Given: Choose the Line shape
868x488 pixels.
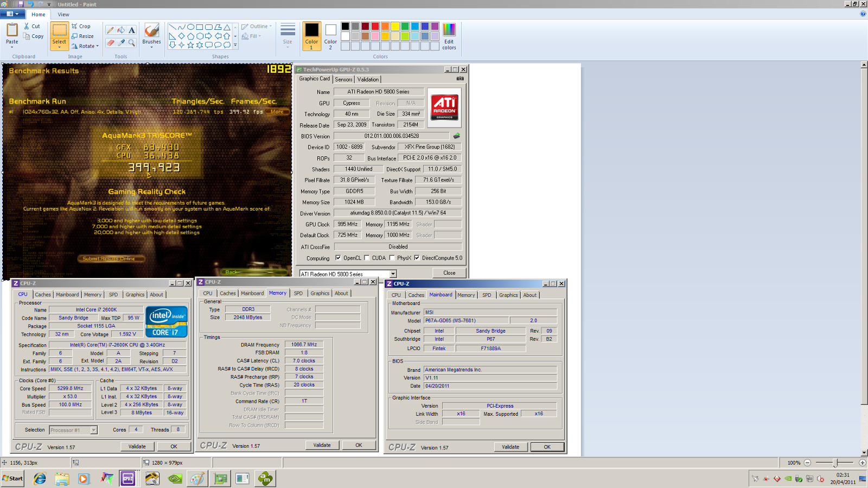Looking at the screenshot, I should click(173, 27).
